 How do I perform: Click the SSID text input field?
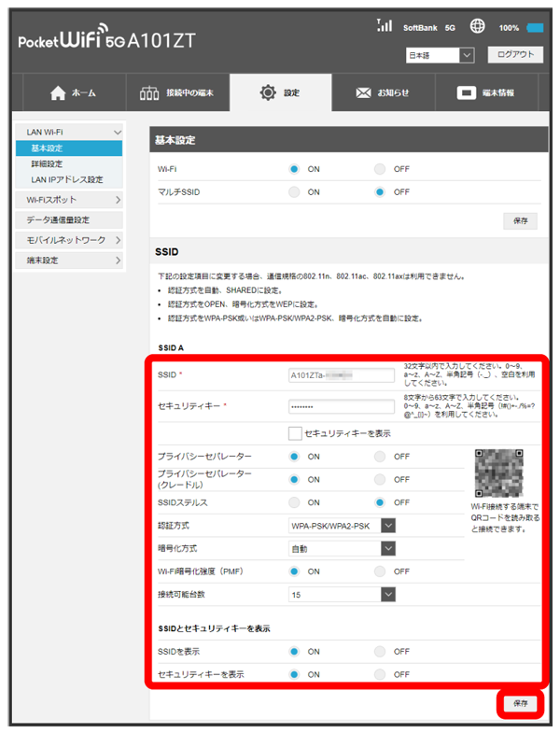coord(342,375)
